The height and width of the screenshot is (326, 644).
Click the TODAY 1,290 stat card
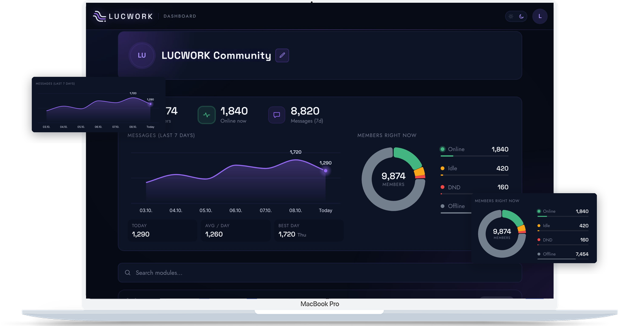162,231
